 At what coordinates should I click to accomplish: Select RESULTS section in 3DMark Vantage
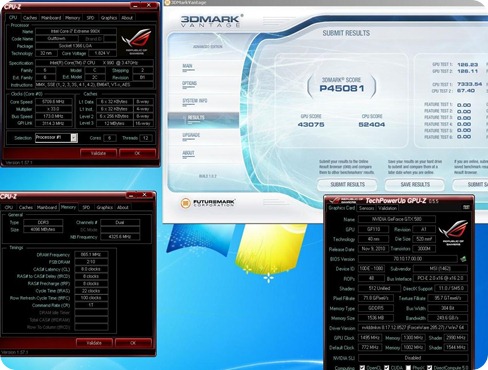click(x=203, y=119)
